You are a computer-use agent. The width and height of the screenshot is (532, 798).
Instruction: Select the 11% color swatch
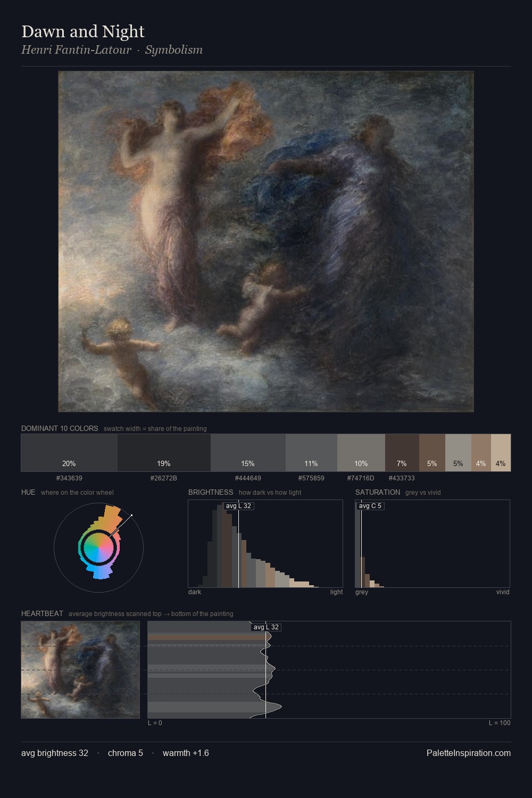coord(311,453)
